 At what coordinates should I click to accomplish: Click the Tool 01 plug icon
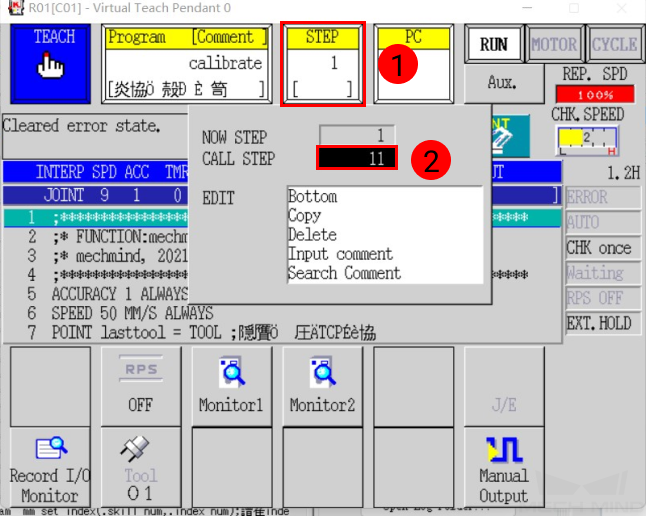pos(135,449)
